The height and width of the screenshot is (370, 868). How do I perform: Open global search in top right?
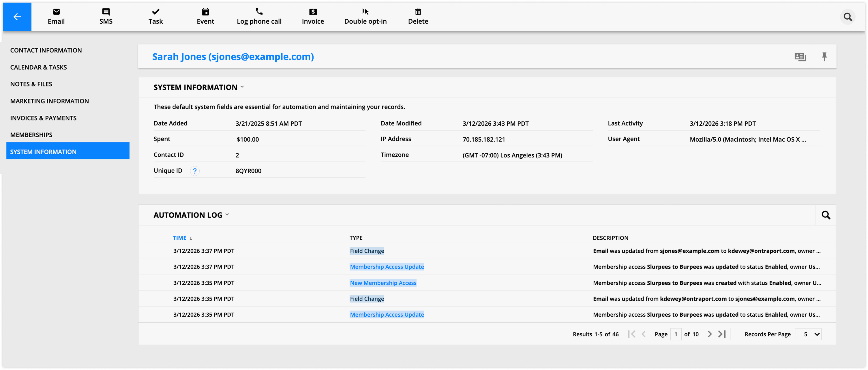coord(848,17)
